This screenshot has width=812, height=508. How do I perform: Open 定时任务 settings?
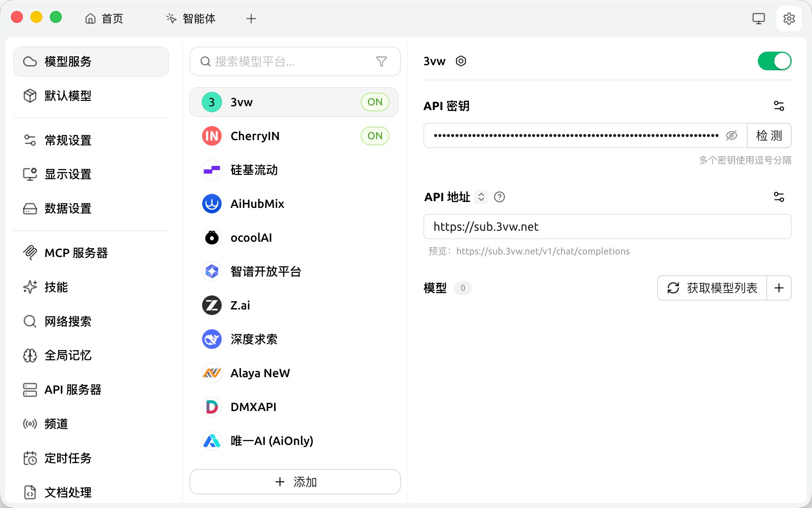91,458
